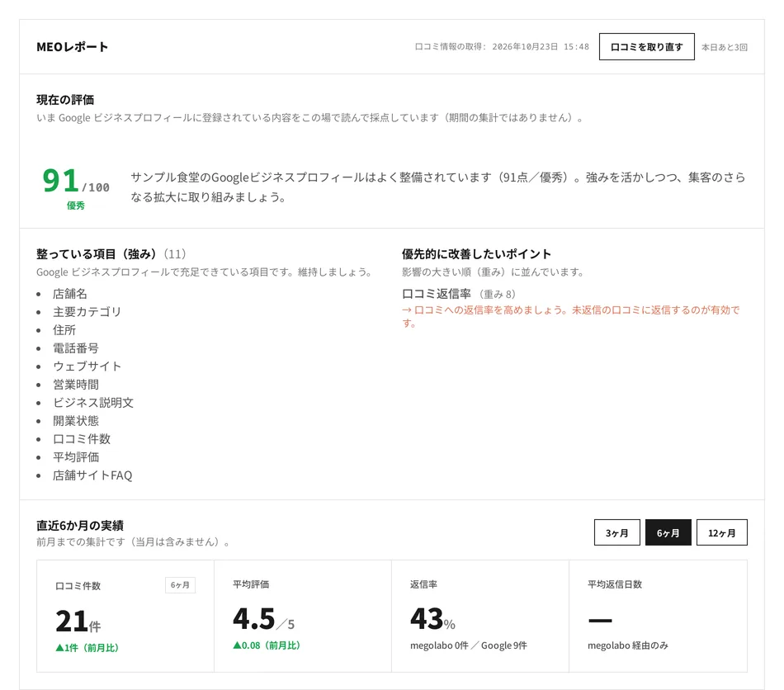
Task: Click the ウェブサイト list item
Action: tap(87, 366)
